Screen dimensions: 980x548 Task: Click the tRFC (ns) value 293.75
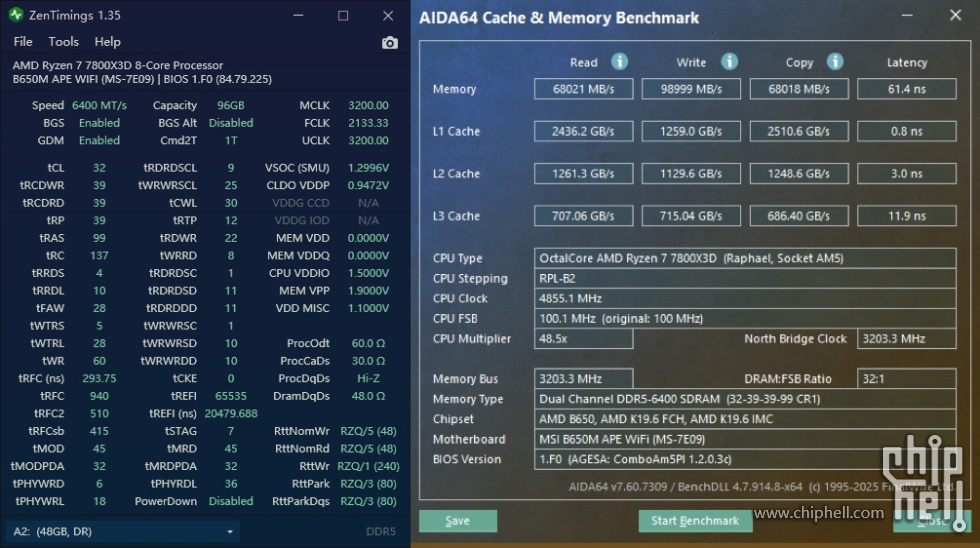(x=99, y=378)
